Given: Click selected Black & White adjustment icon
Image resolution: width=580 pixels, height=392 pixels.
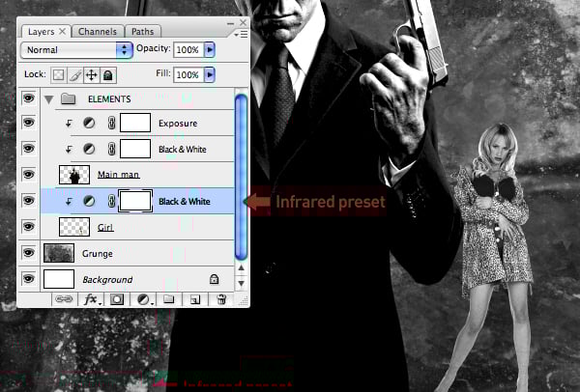Looking at the screenshot, I should [x=89, y=201].
